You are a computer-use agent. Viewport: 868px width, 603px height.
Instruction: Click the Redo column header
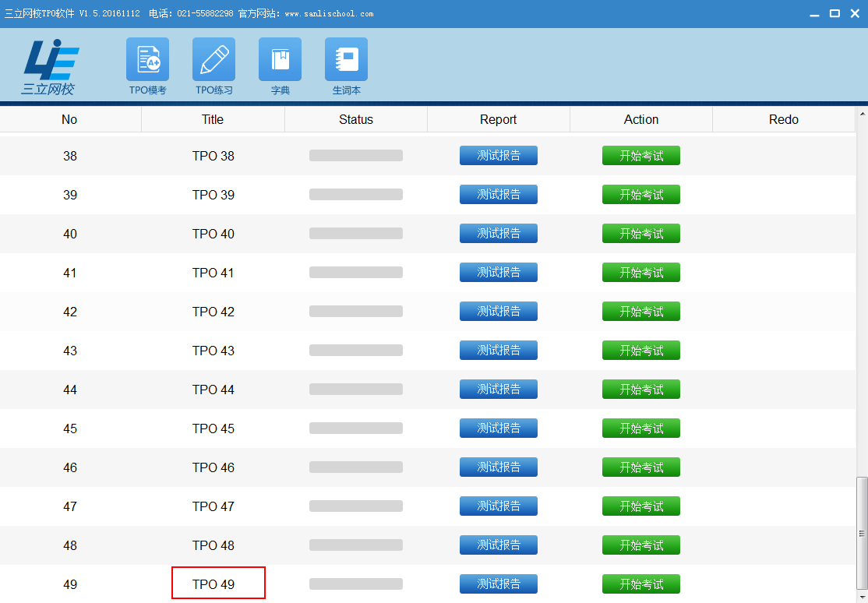[x=784, y=120]
